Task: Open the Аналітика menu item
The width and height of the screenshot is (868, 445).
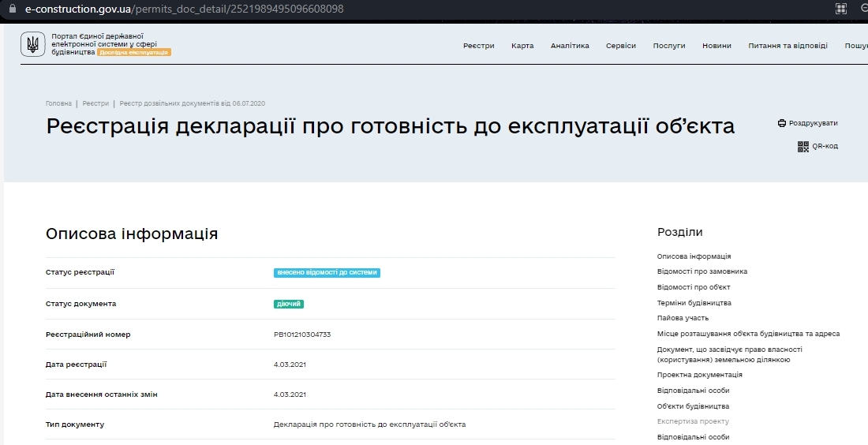Action: pyautogui.click(x=570, y=46)
